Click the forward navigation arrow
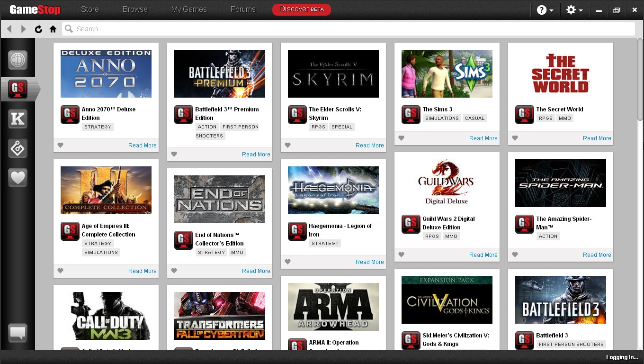644x364 pixels. [23, 29]
